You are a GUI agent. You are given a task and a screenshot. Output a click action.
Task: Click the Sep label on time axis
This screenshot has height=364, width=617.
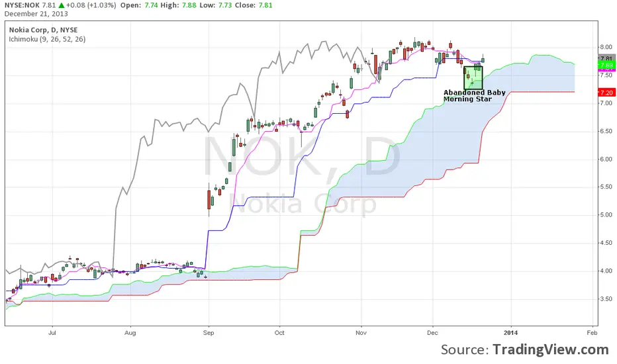(x=209, y=333)
